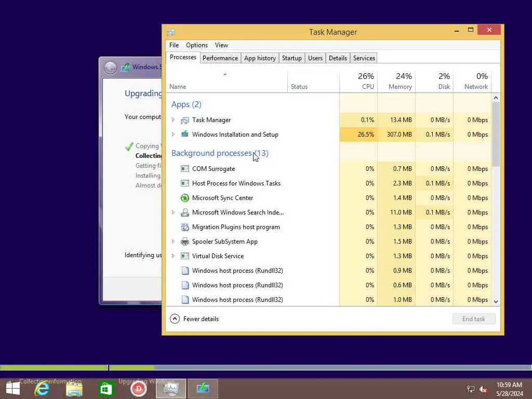Click the Spooler SubSystem App printer icon
The height and width of the screenshot is (399, 532).
[184, 242]
